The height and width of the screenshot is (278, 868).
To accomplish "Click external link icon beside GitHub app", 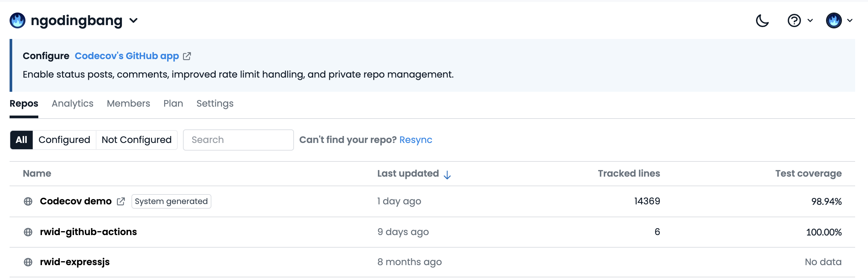I will 187,56.
